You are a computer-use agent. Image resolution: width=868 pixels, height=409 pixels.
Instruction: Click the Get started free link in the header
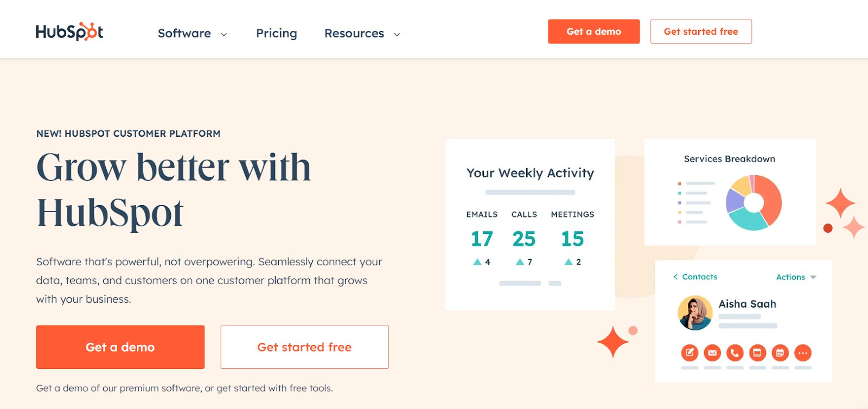point(700,31)
